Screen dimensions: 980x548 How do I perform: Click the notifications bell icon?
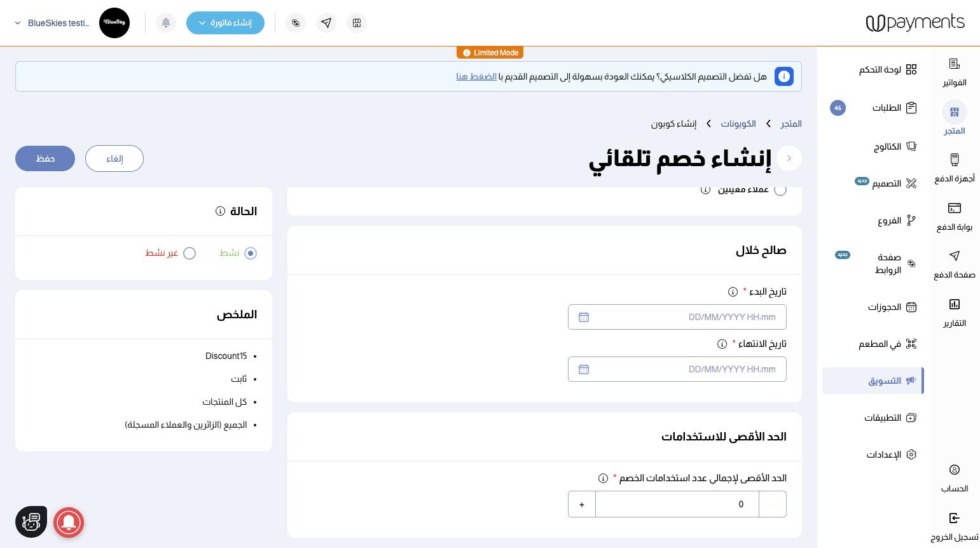tap(166, 23)
